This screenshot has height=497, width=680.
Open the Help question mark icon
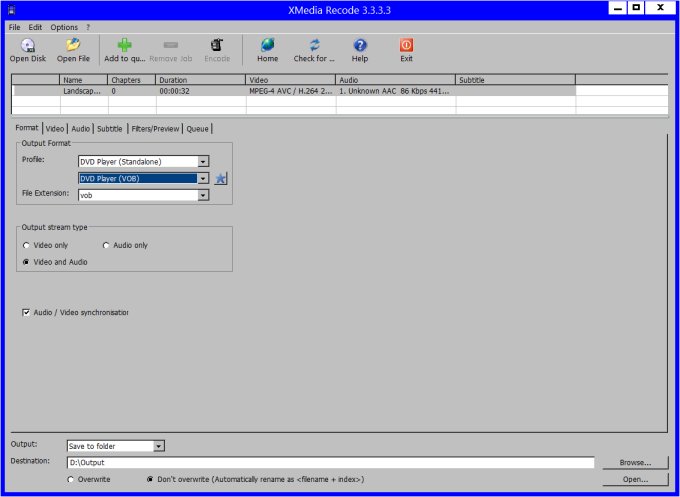point(360,45)
